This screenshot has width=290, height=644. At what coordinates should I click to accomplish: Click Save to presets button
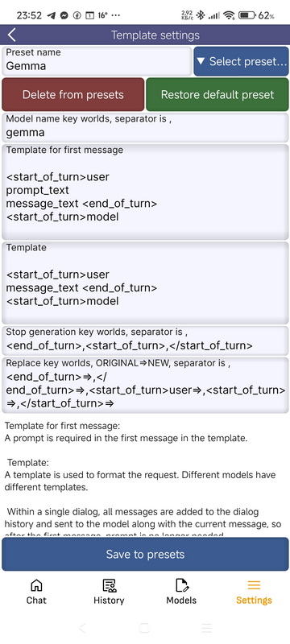click(x=145, y=554)
